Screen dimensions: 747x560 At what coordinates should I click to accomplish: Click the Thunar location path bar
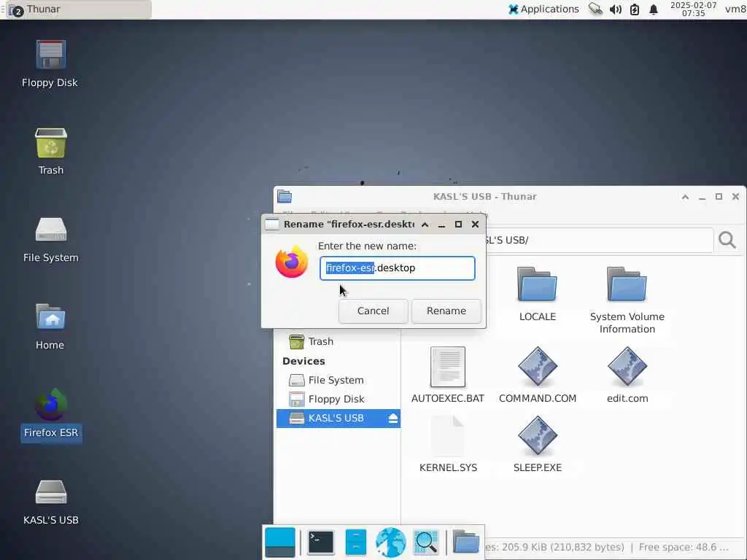[598, 240]
